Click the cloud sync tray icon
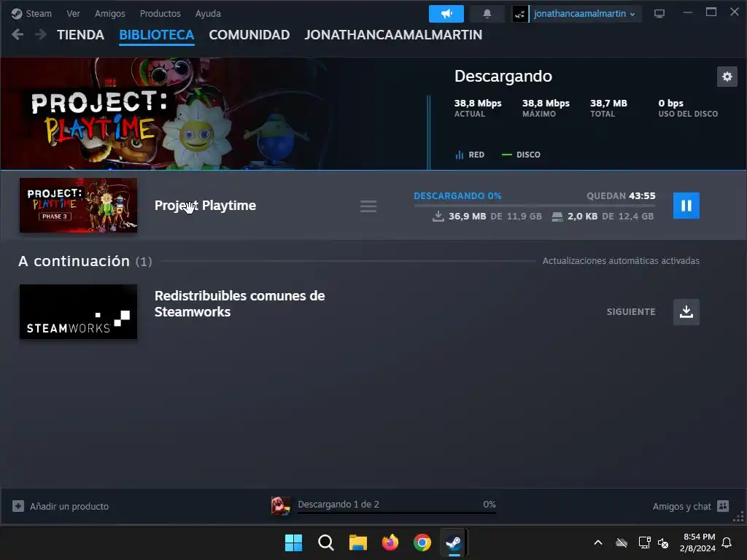Image resolution: width=747 pixels, height=560 pixels. tap(622, 542)
